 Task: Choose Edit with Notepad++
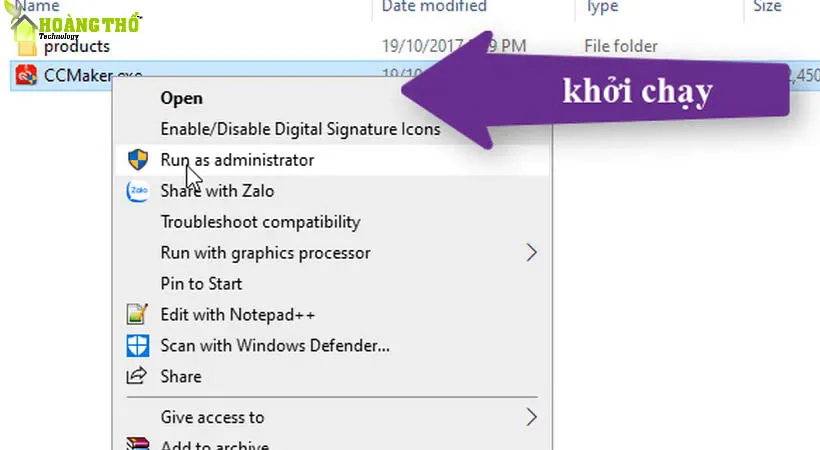point(237,314)
